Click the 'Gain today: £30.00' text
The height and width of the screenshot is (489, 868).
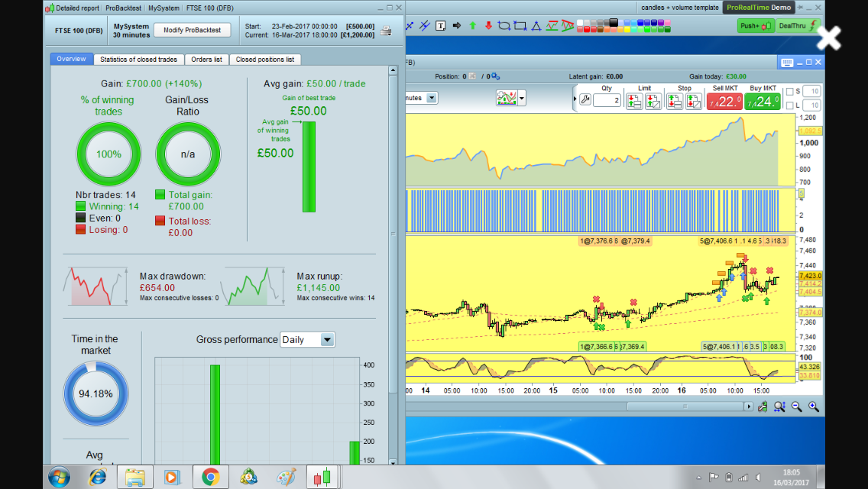pyautogui.click(x=717, y=76)
